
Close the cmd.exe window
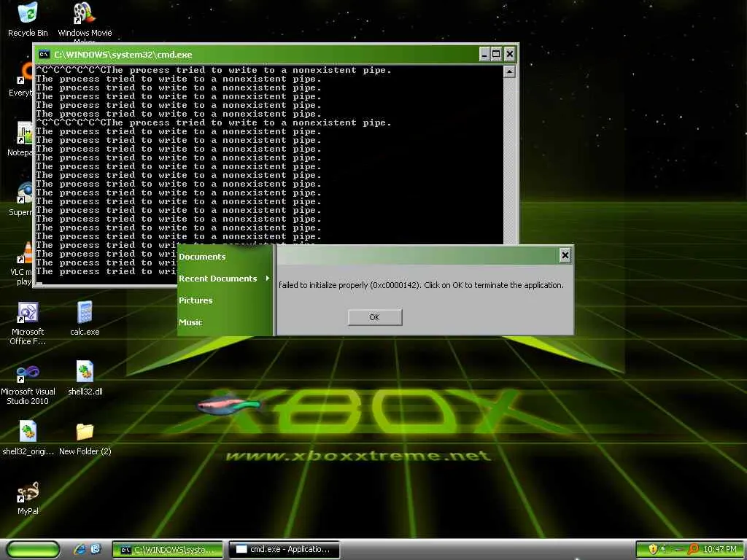[509, 54]
